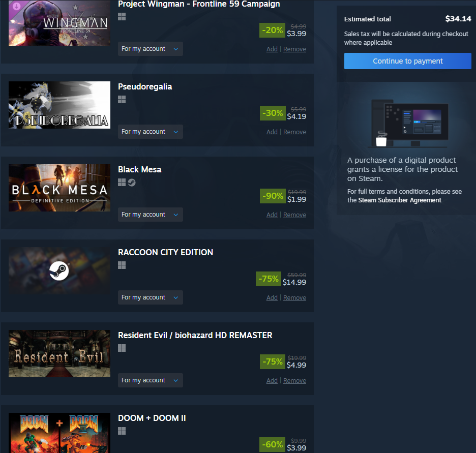Click Add link for Resident Evil HD REMASTER
476x453 pixels.
pos(272,380)
